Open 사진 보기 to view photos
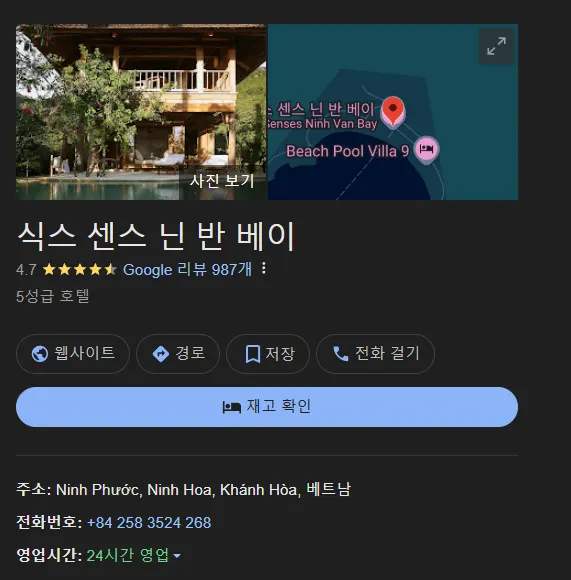Image resolution: width=571 pixels, height=580 pixels. pyautogui.click(x=222, y=181)
